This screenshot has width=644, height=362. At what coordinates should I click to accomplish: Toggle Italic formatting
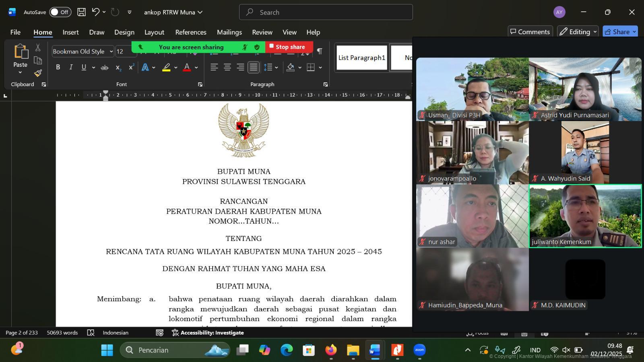(71, 68)
